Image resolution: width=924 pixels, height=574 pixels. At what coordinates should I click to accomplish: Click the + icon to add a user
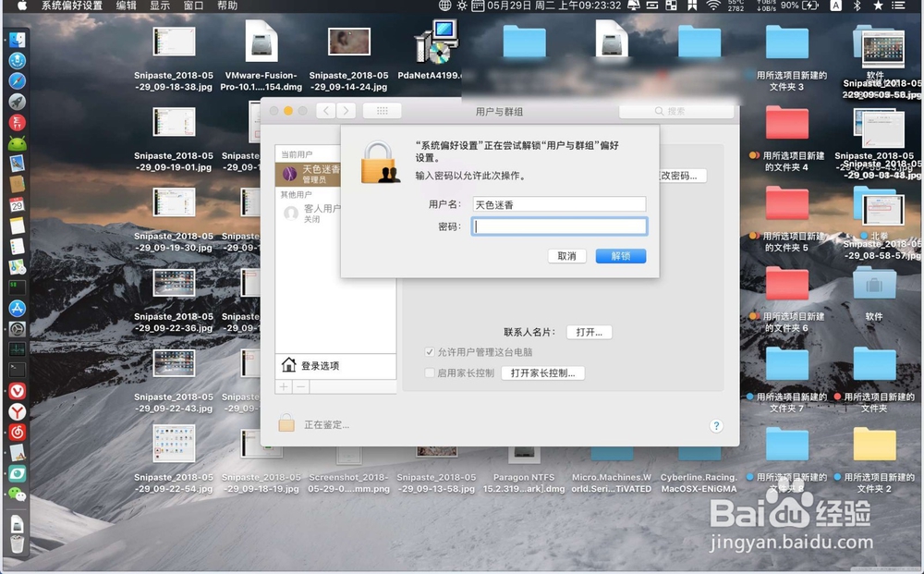point(283,386)
